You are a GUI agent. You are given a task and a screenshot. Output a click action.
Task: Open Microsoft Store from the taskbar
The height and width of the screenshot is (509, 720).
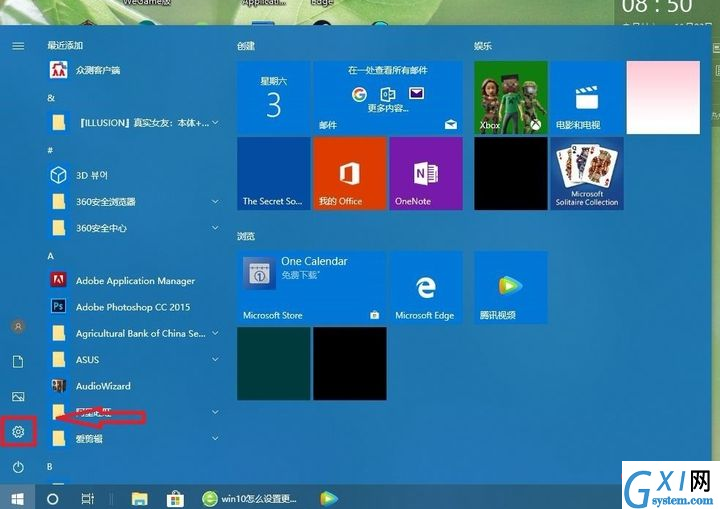[175, 498]
